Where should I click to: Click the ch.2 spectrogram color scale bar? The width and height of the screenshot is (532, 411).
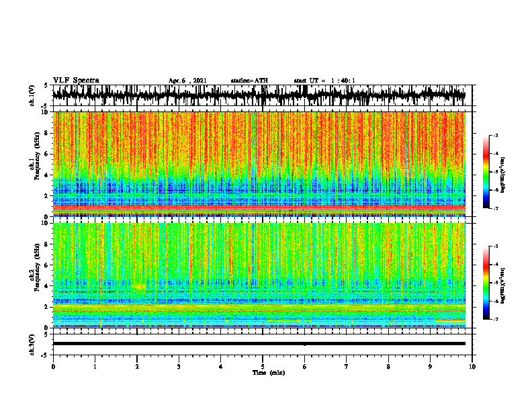pyautogui.click(x=486, y=283)
